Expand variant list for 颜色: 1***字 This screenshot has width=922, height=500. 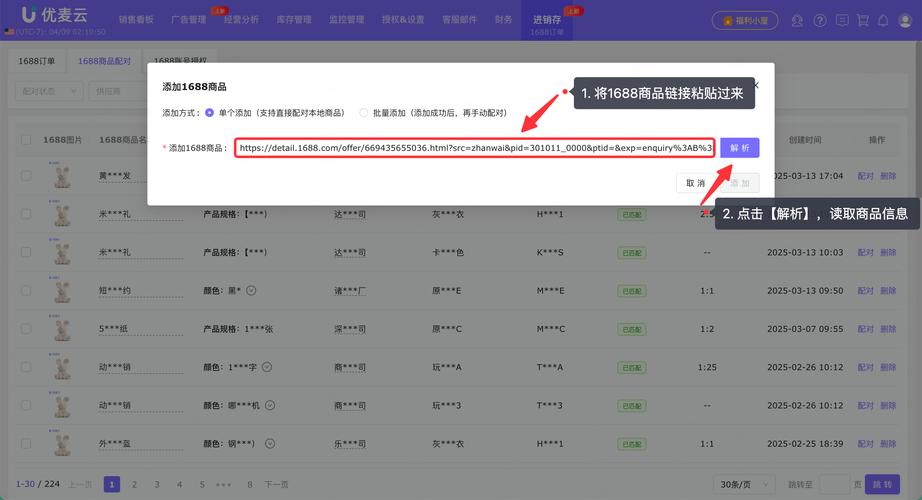click(x=267, y=367)
